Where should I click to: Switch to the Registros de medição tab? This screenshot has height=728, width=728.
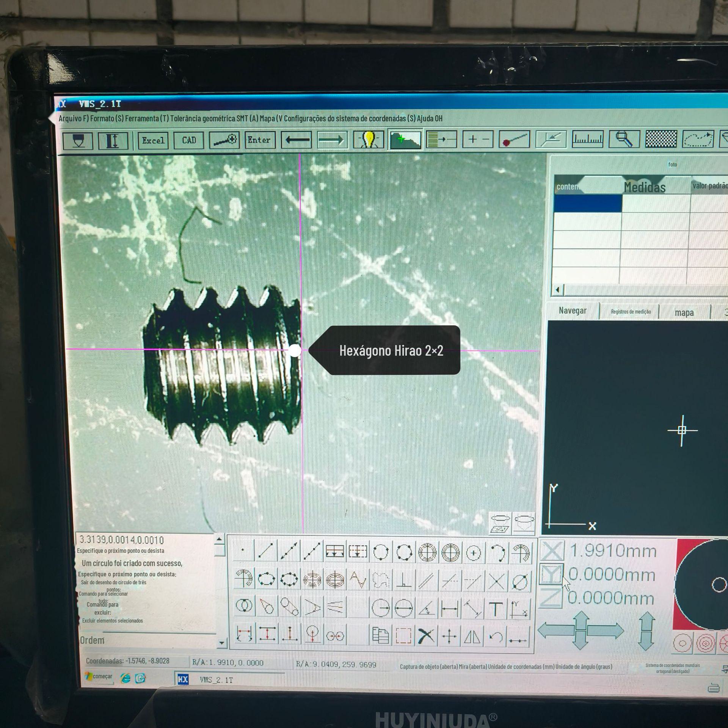[x=631, y=312]
